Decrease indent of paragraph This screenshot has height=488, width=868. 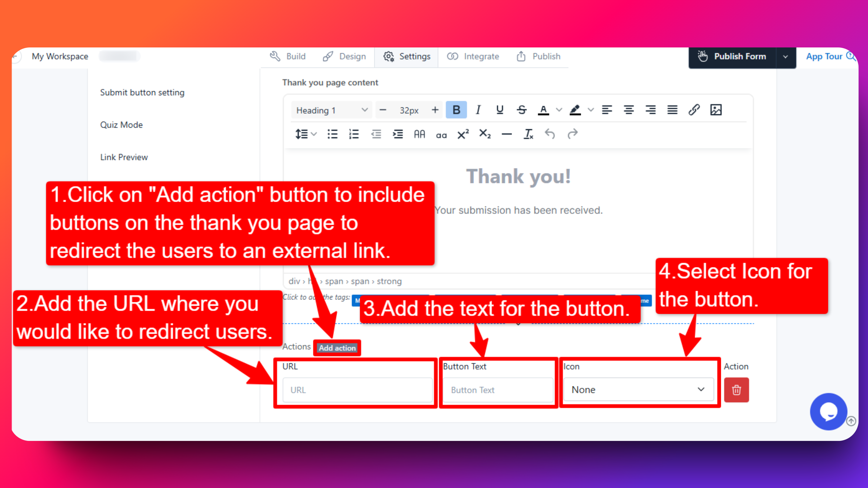(x=376, y=134)
